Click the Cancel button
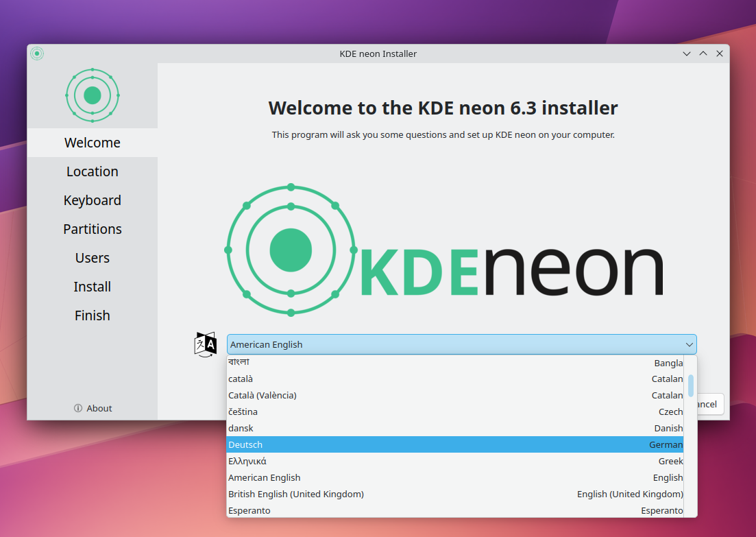Screen dimensions: 756x537 [709, 404]
